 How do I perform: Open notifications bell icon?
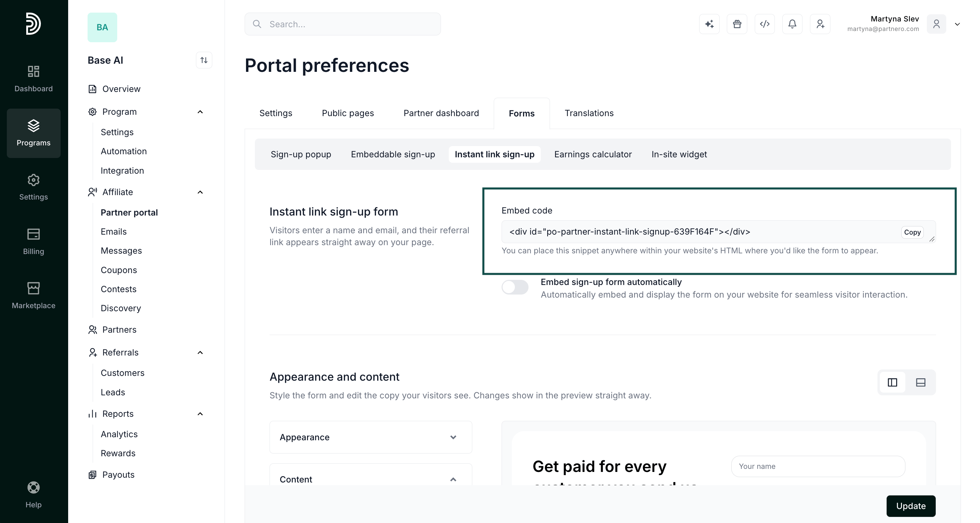(793, 24)
